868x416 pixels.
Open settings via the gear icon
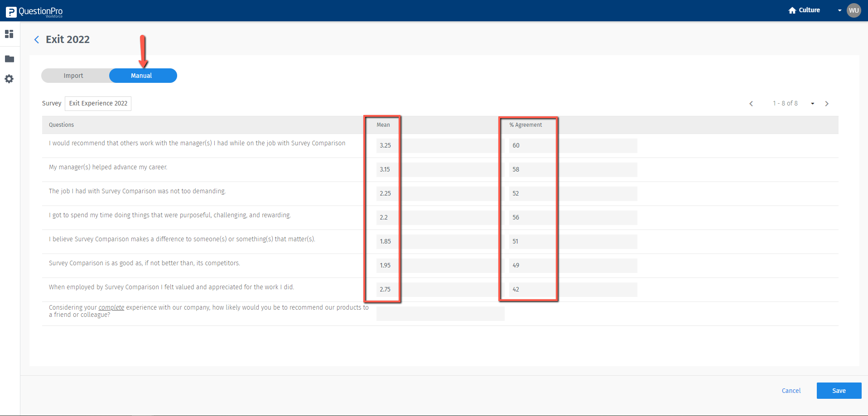9,79
